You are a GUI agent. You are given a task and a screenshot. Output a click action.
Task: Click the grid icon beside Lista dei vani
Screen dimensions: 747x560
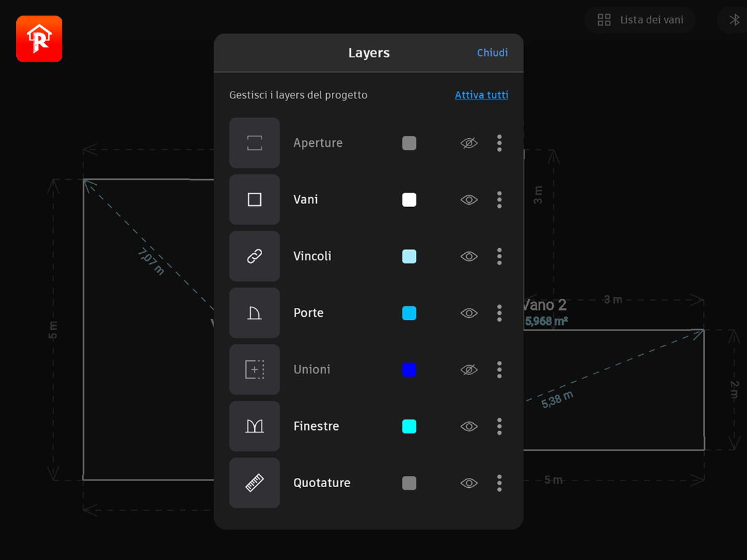coord(604,20)
